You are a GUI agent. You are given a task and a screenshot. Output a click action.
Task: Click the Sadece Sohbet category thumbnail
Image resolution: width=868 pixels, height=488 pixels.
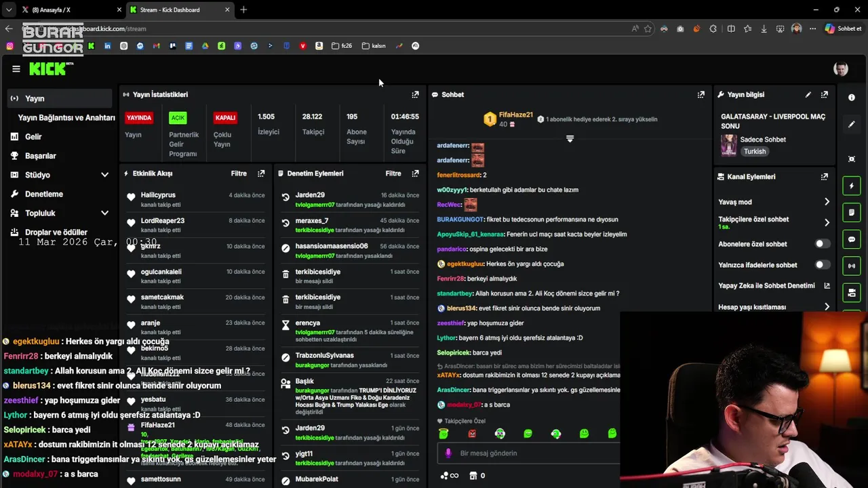729,145
